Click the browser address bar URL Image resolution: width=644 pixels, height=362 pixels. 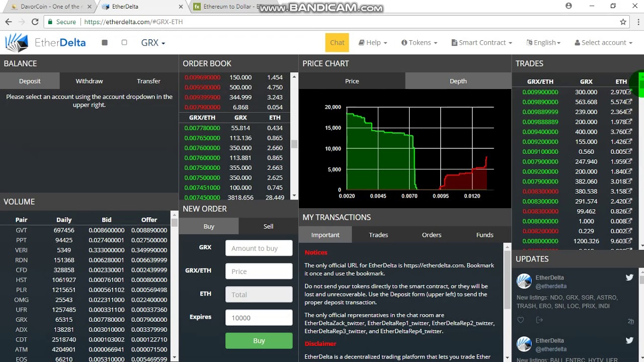[133, 22]
